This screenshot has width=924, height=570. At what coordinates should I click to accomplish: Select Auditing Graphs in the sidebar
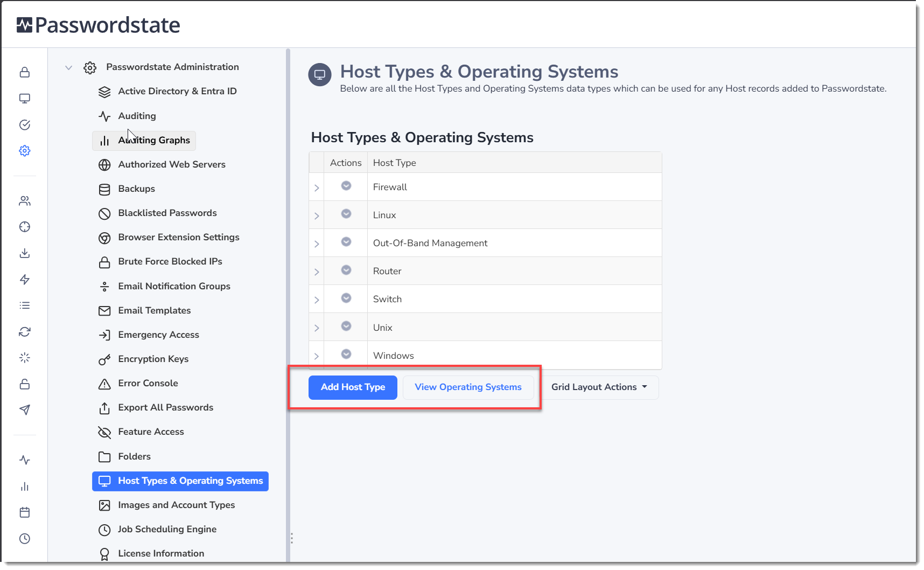[144, 140]
